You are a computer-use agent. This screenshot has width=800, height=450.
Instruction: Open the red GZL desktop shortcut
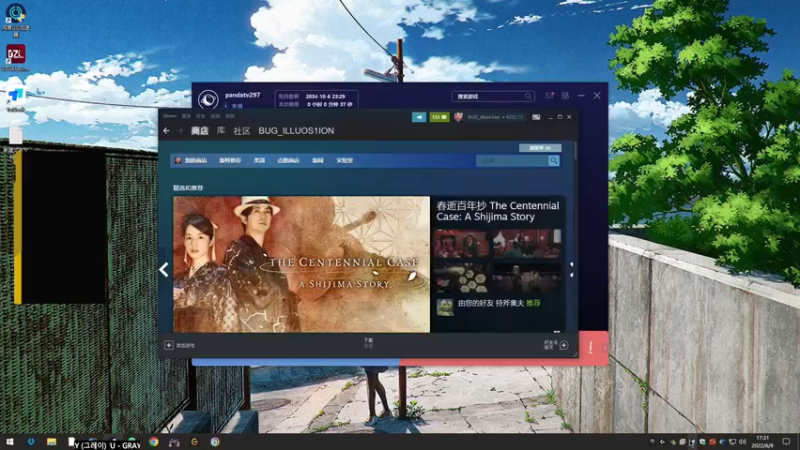pos(16,57)
